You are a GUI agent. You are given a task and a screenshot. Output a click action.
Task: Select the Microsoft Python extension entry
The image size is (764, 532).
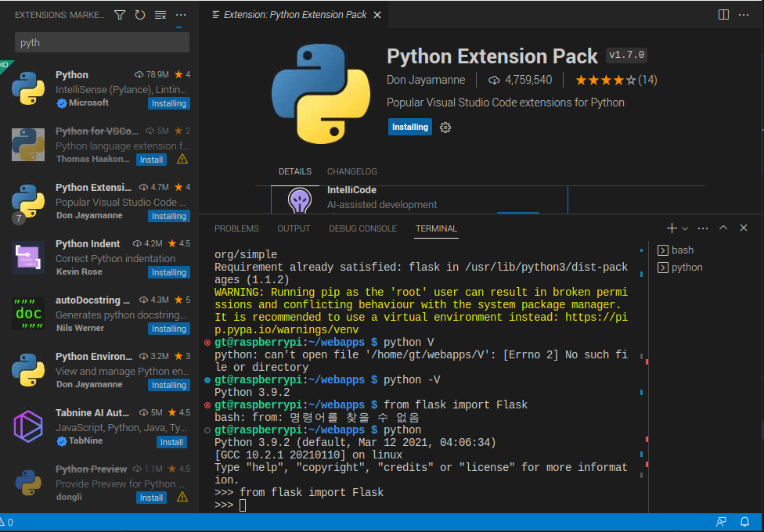[x=99, y=88]
